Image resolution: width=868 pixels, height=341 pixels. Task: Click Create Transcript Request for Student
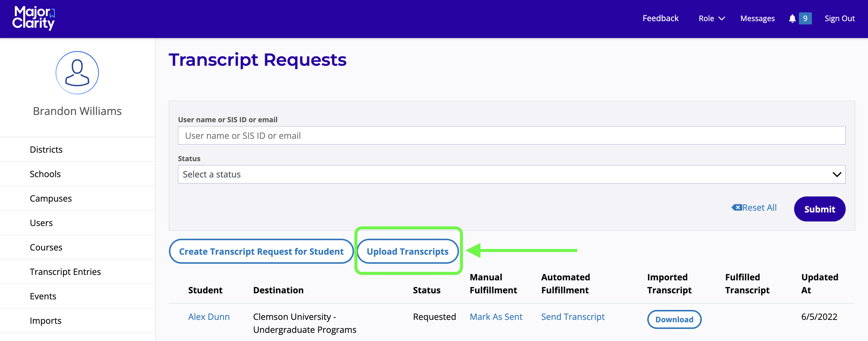coord(261,251)
